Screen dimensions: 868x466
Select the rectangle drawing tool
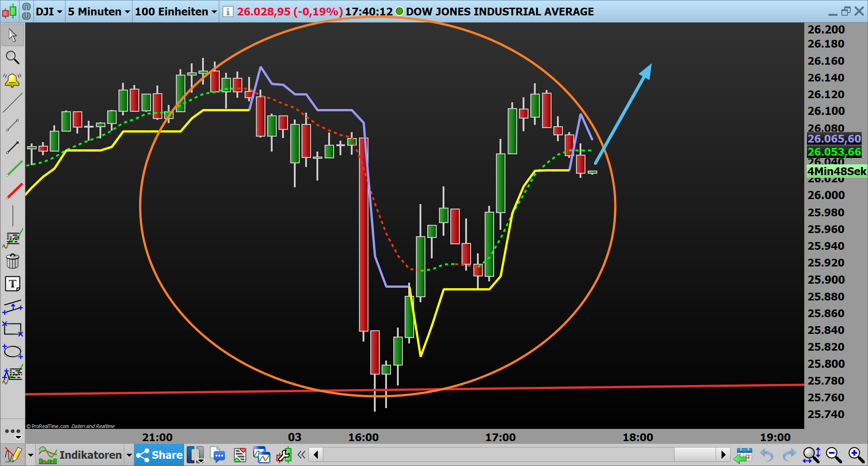(12, 329)
